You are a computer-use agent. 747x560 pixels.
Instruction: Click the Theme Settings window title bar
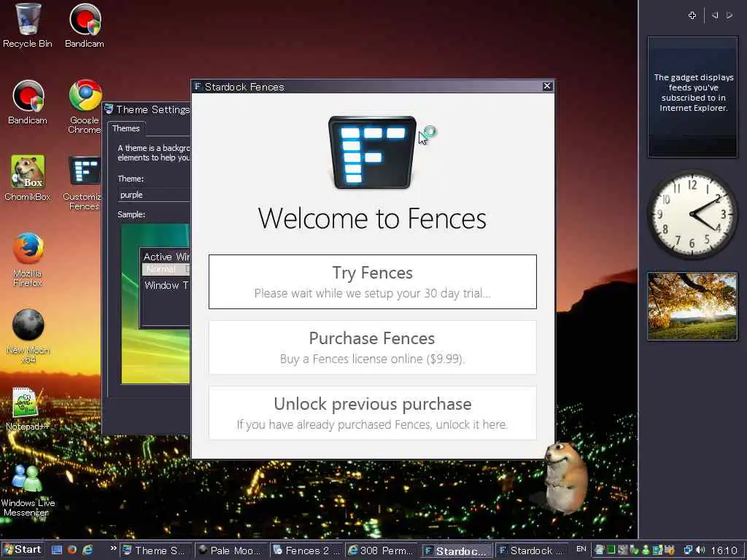[x=146, y=109]
